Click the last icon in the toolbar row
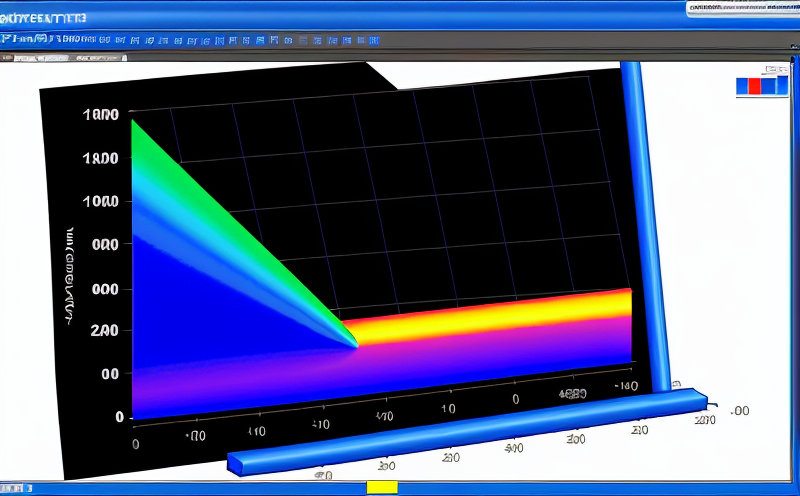Image resolution: width=800 pixels, height=496 pixels. click(x=374, y=40)
